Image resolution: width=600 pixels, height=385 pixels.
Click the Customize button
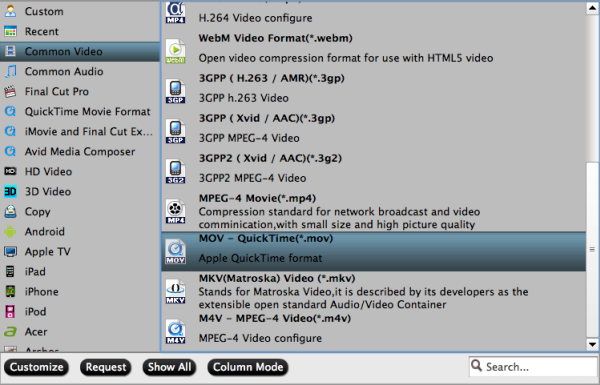tap(36, 367)
